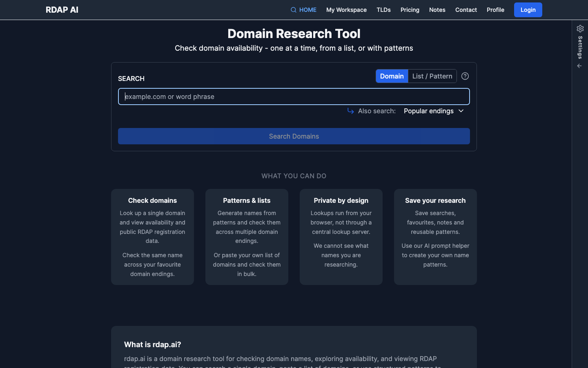Screen dimensions: 588x368
Task: Click the WHAT YOU CAN DO heading
Action: tap(294, 176)
